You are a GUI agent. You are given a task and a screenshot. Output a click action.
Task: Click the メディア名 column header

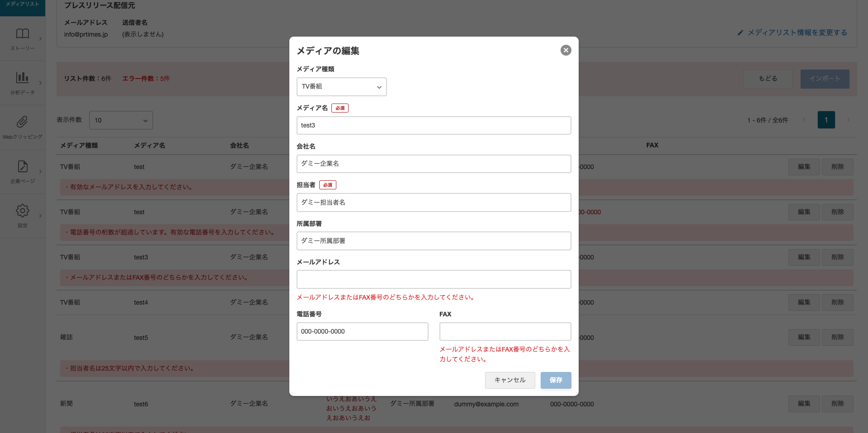(150, 146)
